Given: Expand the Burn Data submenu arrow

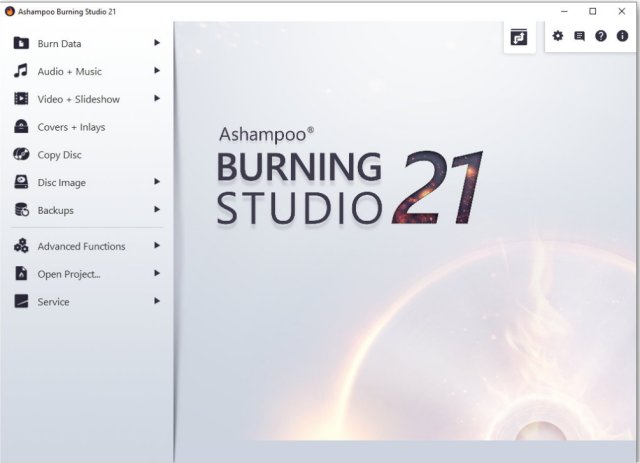Looking at the screenshot, I should [157, 42].
